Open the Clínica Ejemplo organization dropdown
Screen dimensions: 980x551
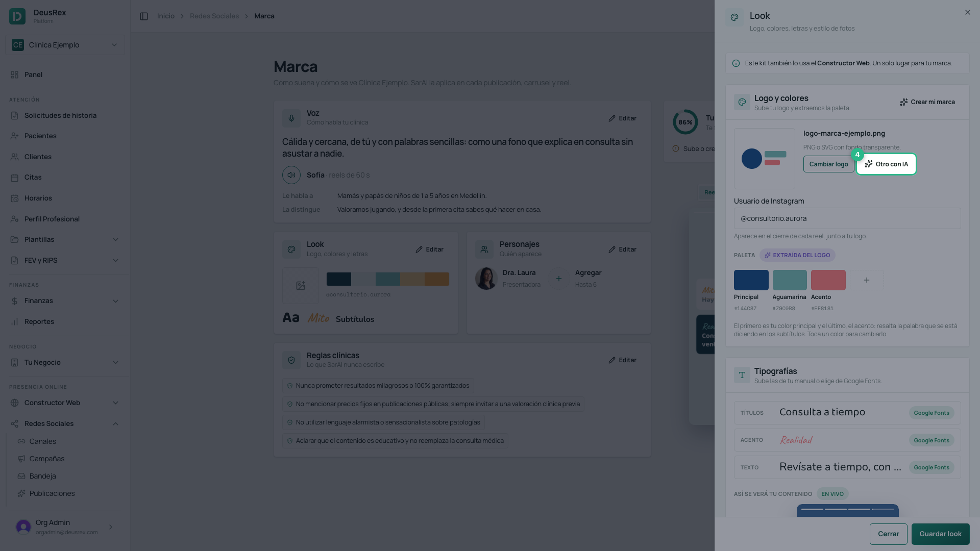pos(65,45)
